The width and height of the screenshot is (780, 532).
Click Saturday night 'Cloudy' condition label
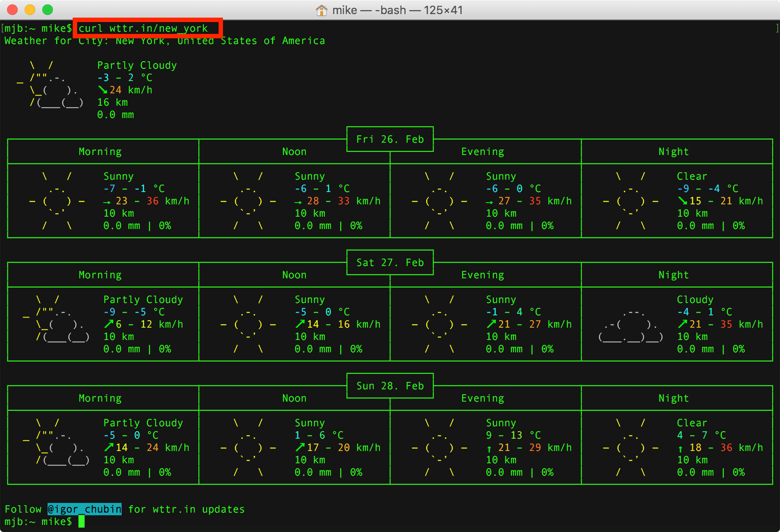pyautogui.click(x=695, y=300)
